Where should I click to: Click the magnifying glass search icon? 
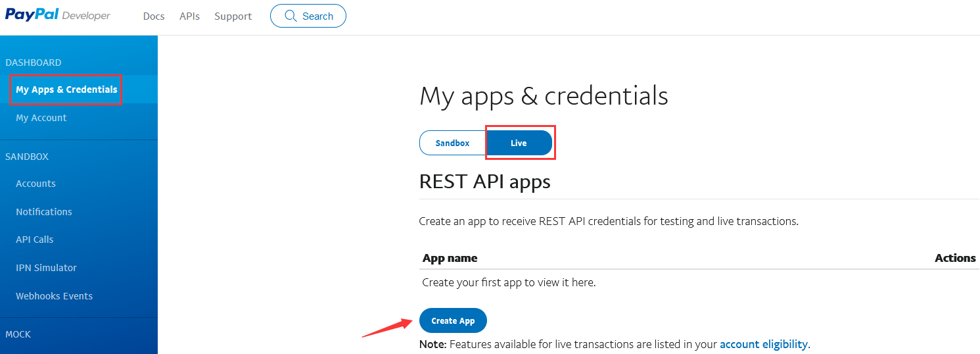(x=291, y=16)
